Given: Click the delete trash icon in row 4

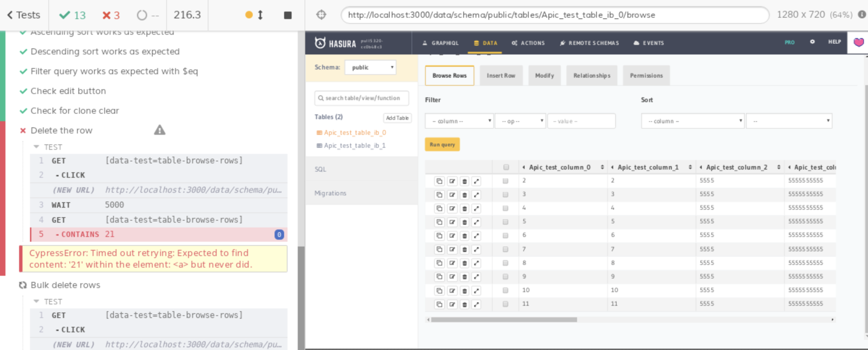Looking at the screenshot, I should click(465, 208).
